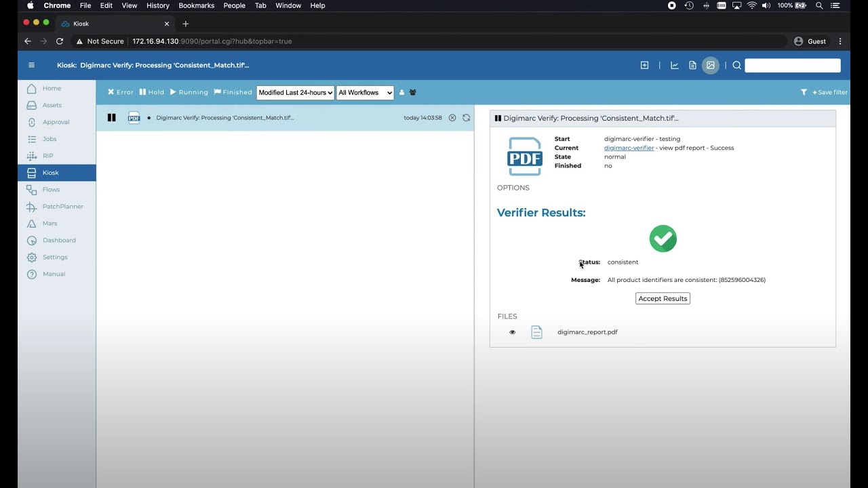868x488 pixels.
Task: Open the History menu in menu bar
Action: pos(158,5)
